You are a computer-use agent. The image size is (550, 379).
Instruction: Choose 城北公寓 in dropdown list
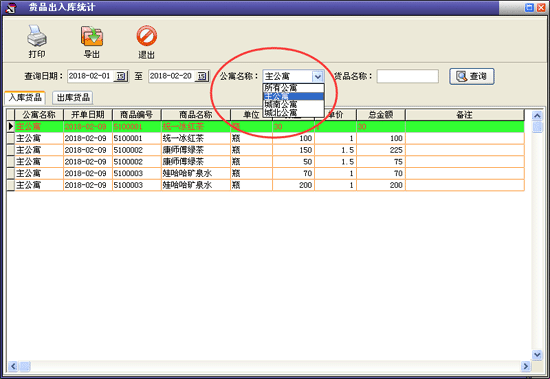click(293, 112)
